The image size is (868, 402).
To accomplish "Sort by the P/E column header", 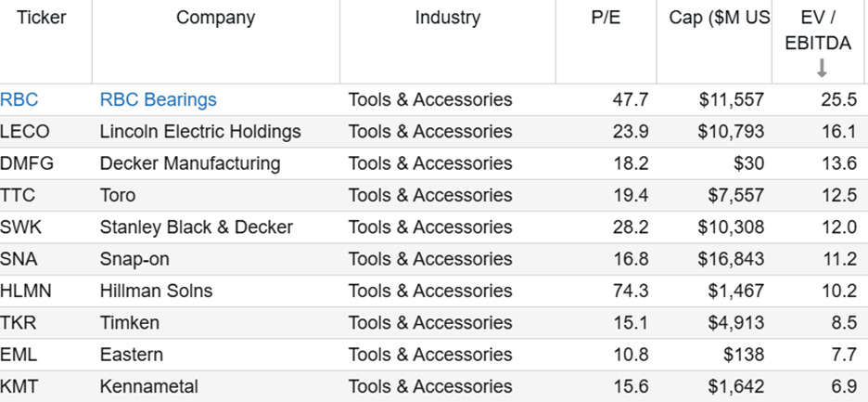I will [606, 18].
